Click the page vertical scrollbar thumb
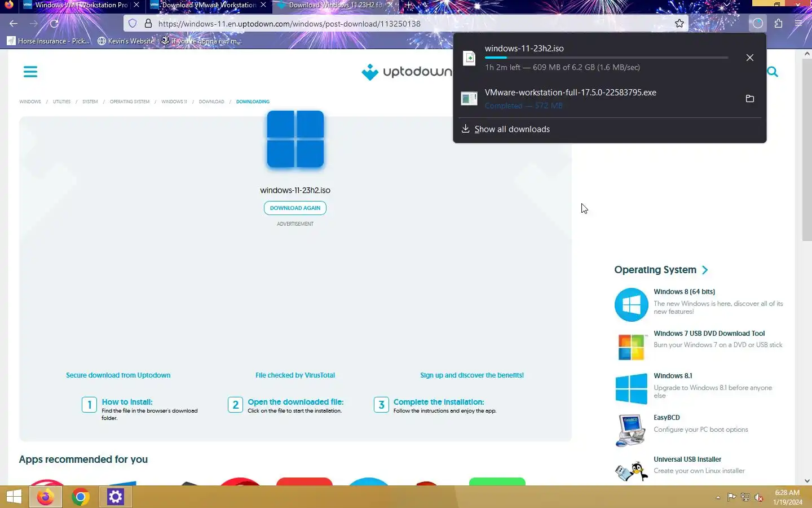The width and height of the screenshot is (812, 508). pyautogui.click(x=807, y=150)
